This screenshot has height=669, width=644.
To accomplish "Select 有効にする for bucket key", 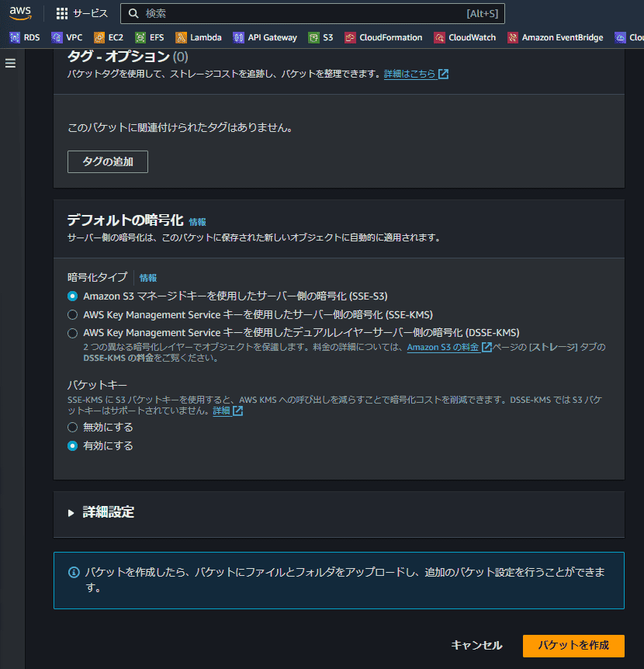I will point(72,445).
